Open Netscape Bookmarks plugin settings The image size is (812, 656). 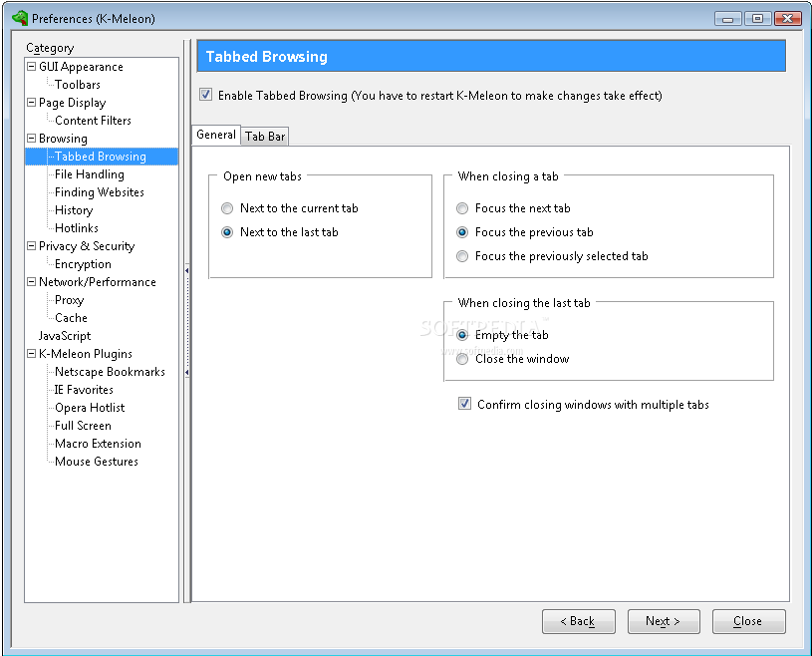click(110, 372)
